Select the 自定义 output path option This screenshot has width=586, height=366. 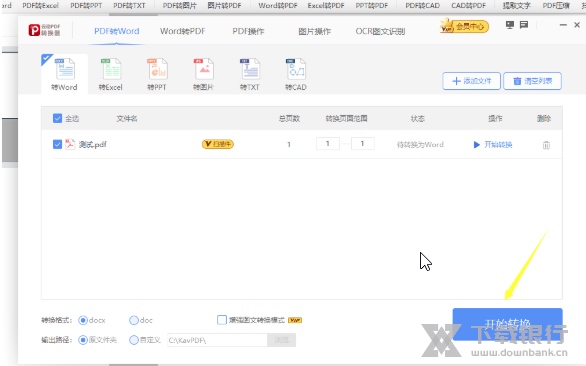click(133, 340)
